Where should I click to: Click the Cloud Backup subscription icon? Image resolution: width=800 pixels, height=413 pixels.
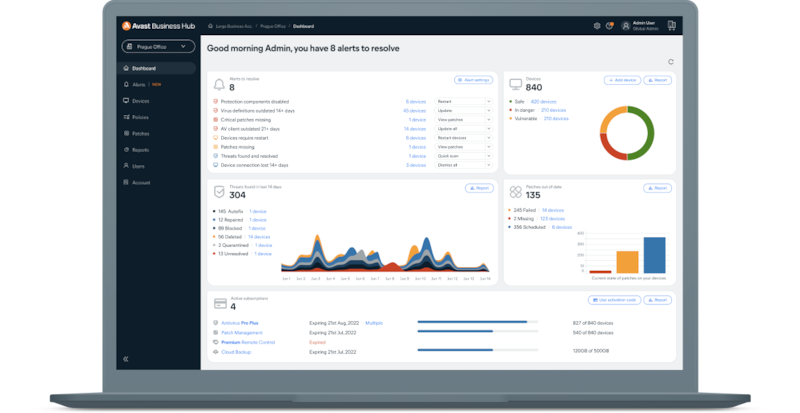click(215, 352)
